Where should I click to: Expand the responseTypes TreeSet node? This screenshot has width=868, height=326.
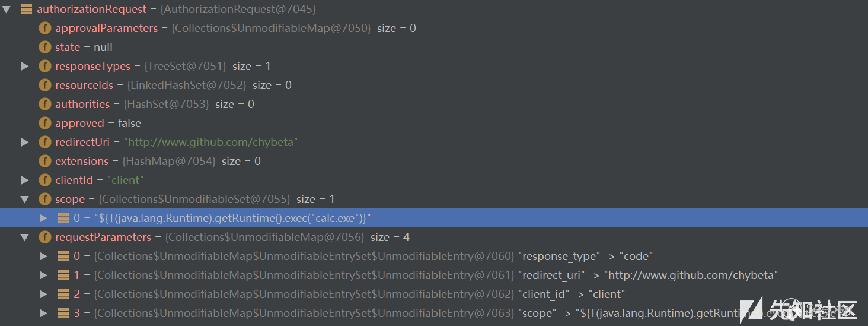25,66
